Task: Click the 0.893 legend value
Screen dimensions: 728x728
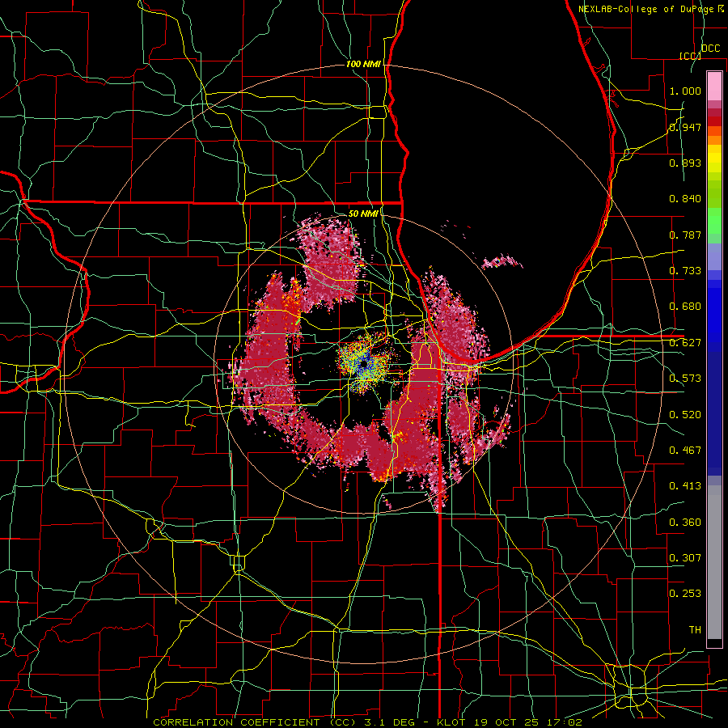Action: click(685, 163)
